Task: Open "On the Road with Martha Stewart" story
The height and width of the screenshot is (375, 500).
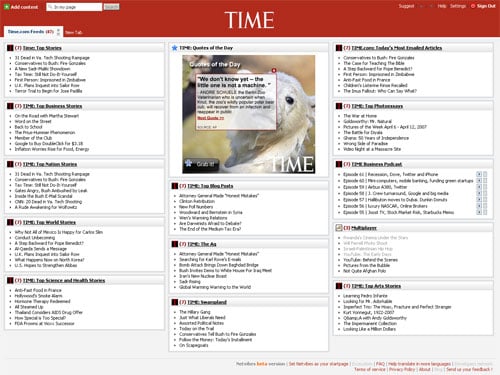Action: (47, 116)
